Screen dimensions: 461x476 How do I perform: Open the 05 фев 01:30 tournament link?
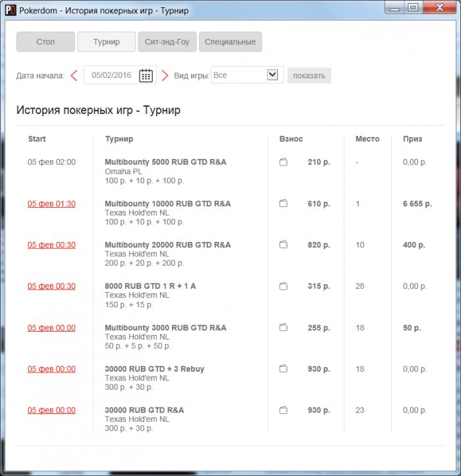tap(51, 204)
